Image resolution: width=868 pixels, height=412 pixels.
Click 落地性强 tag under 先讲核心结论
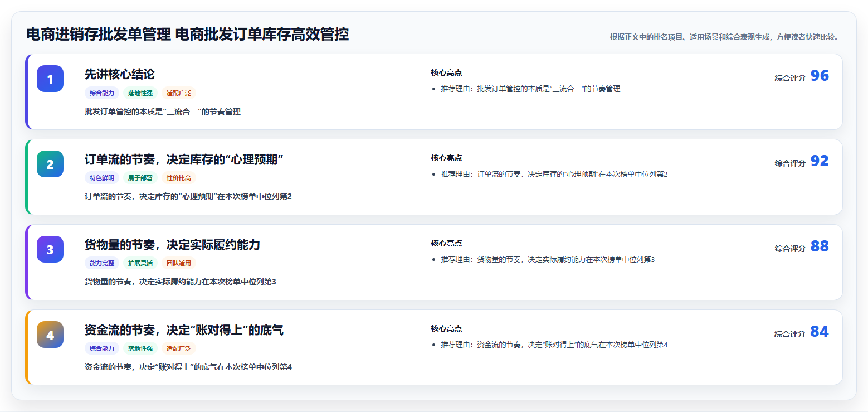pos(140,93)
